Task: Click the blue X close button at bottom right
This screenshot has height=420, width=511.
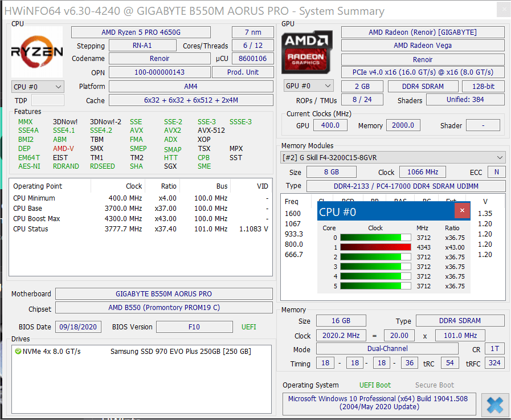Action: pos(495,405)
